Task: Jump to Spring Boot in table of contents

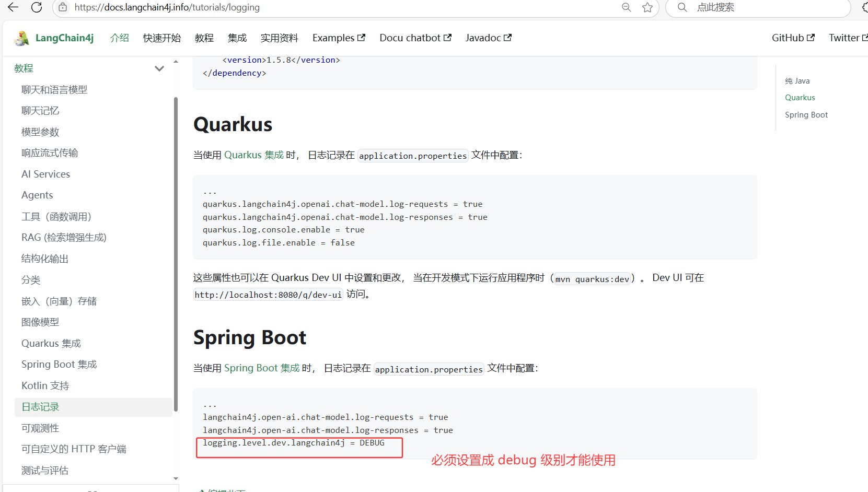Action: click(806, 115)
